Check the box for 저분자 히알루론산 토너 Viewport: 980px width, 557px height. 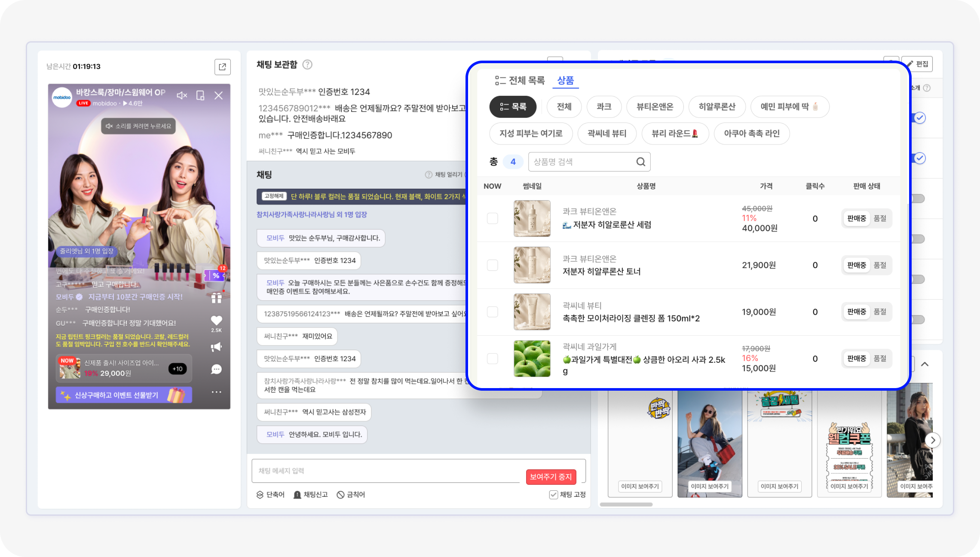click(493, 265)
